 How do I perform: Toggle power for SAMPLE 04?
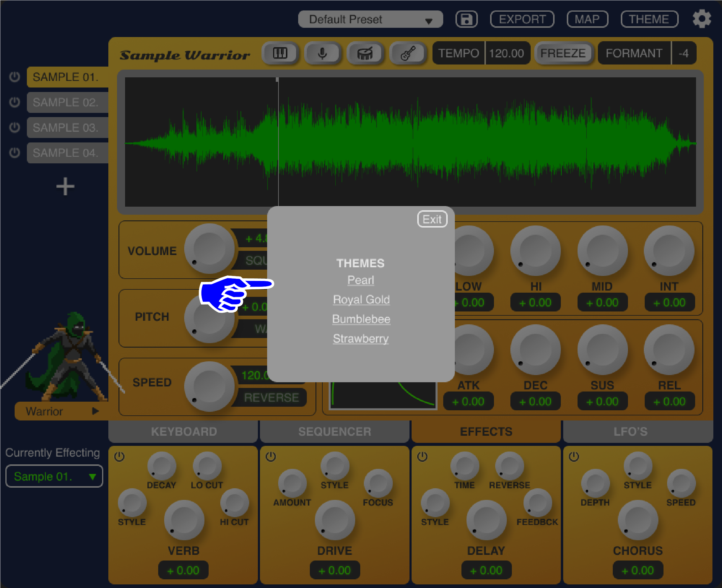pyautogui.click(x=15, y=153)
